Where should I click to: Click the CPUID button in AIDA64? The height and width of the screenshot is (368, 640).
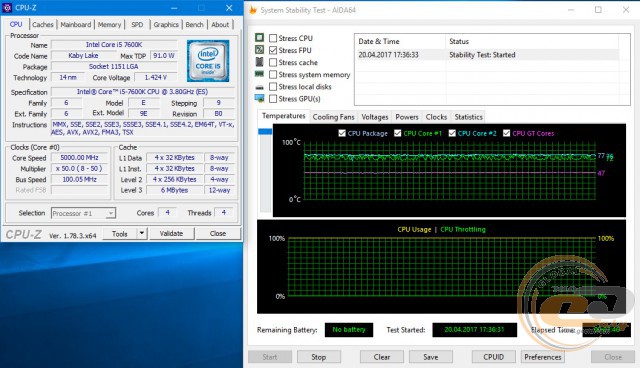[493, 357]
